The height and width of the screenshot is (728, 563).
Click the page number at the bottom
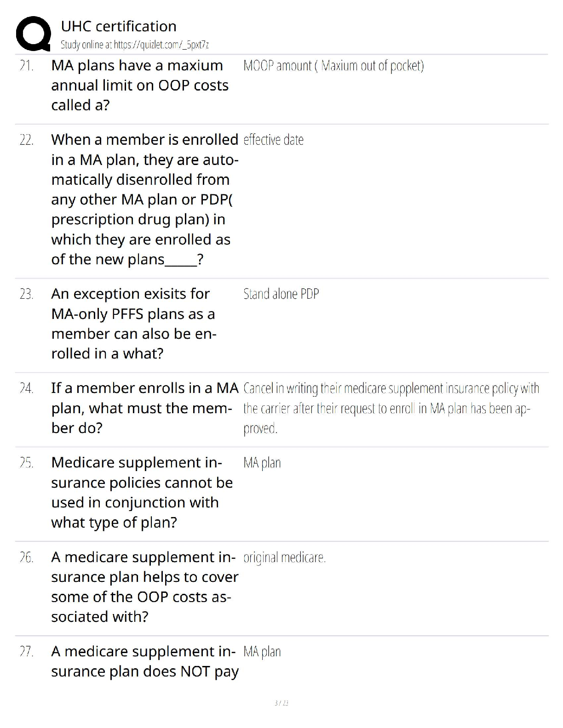[x=281, y=703]
